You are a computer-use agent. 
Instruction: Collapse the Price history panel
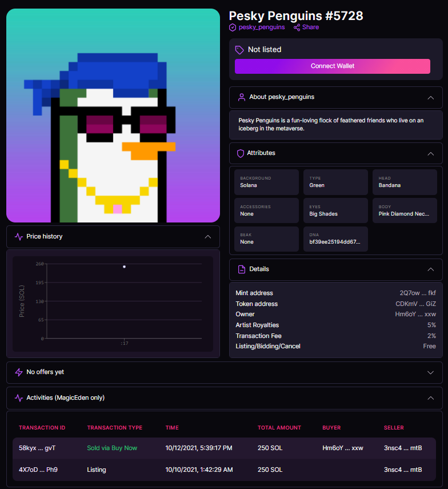(x=208, y=237)
